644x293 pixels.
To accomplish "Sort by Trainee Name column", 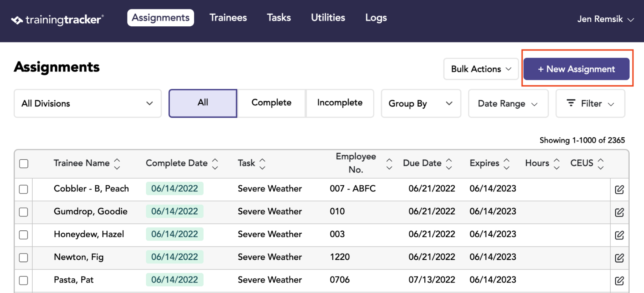I will click(x=117, y=163).
